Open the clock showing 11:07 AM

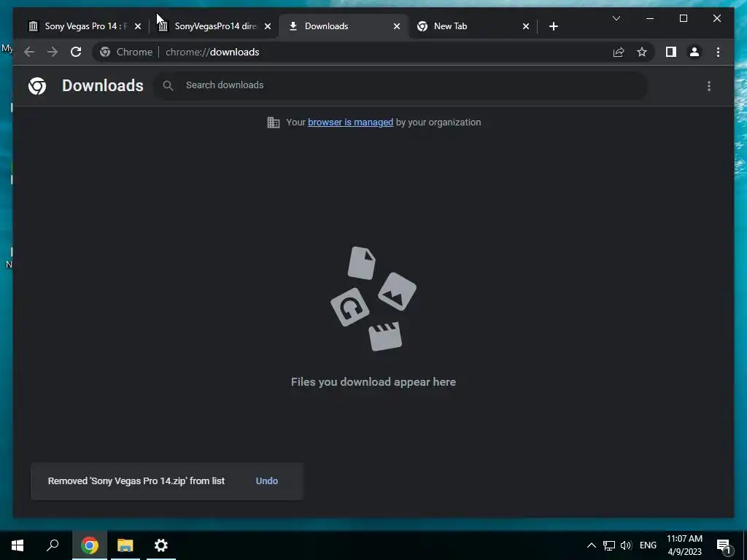tap(684, 545)
